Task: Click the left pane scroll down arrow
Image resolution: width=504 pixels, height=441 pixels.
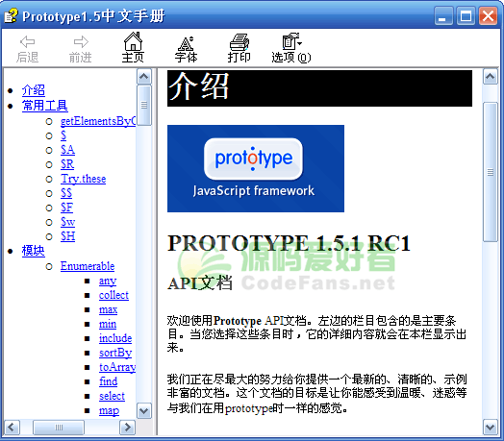Action: [x=144, y=411]
